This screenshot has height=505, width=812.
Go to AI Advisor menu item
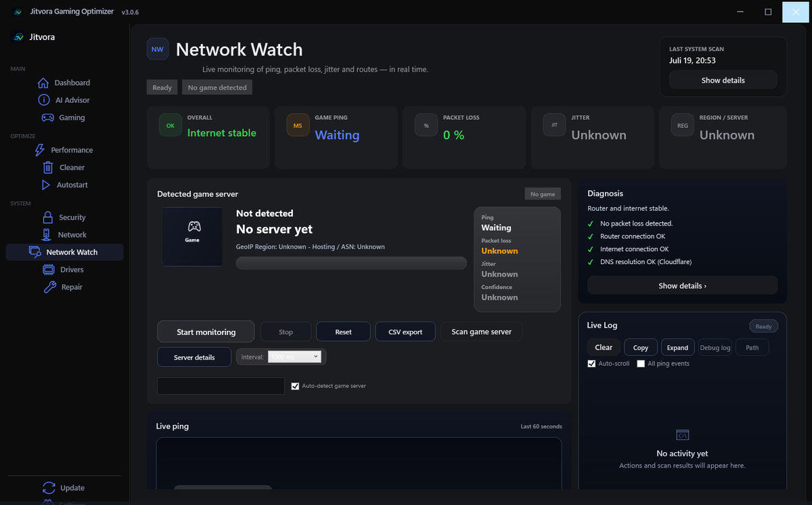coord(72,100)
